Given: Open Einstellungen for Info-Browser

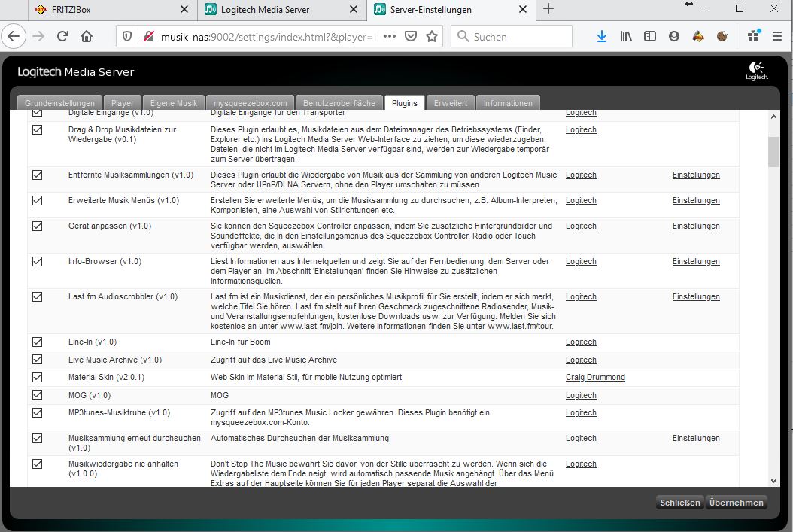Looking at the screenshot, I should [x=696, y=261].
